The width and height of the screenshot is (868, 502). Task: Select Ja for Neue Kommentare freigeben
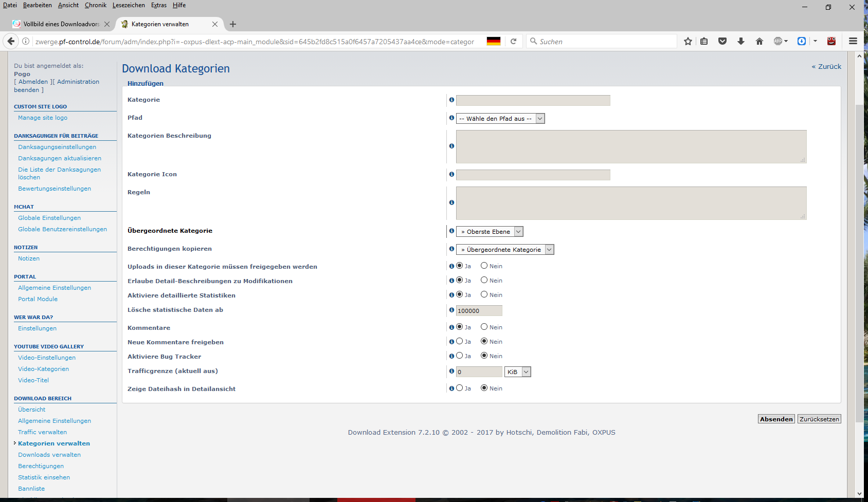click(x=459, y=341)
